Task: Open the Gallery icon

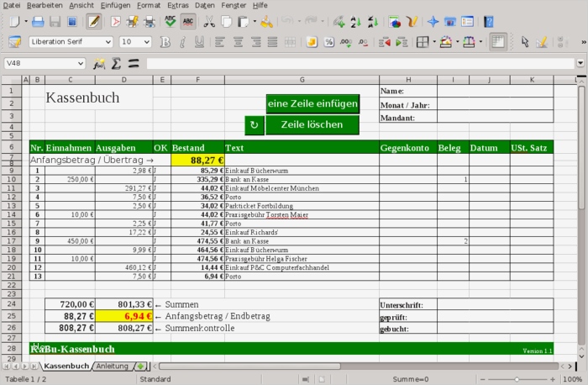Action: coord(450,22)
